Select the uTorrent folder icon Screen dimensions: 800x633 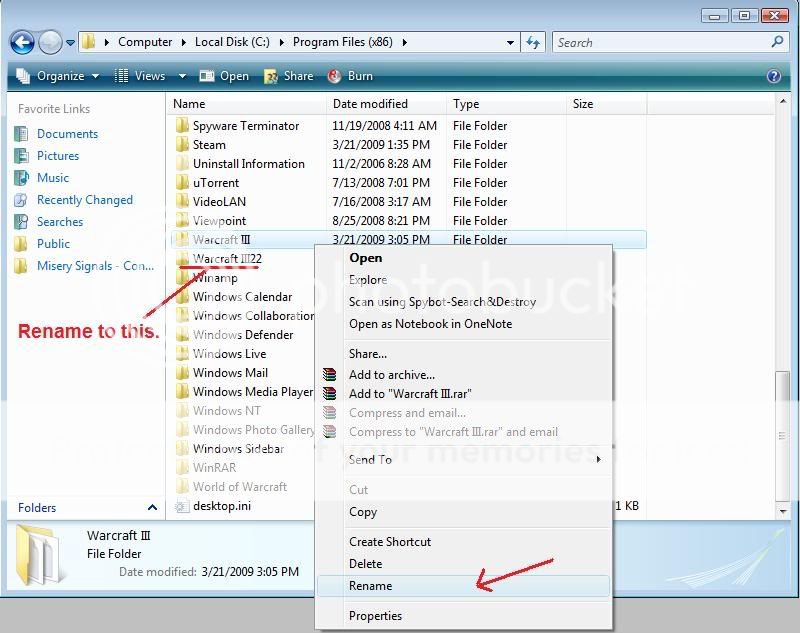tap(182, 183)
